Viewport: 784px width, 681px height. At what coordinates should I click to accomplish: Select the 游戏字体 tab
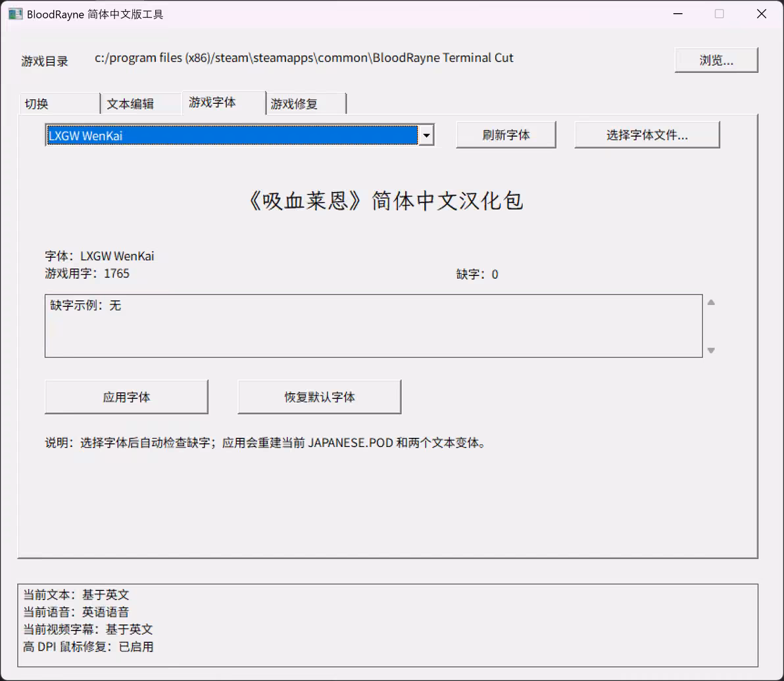224,103
